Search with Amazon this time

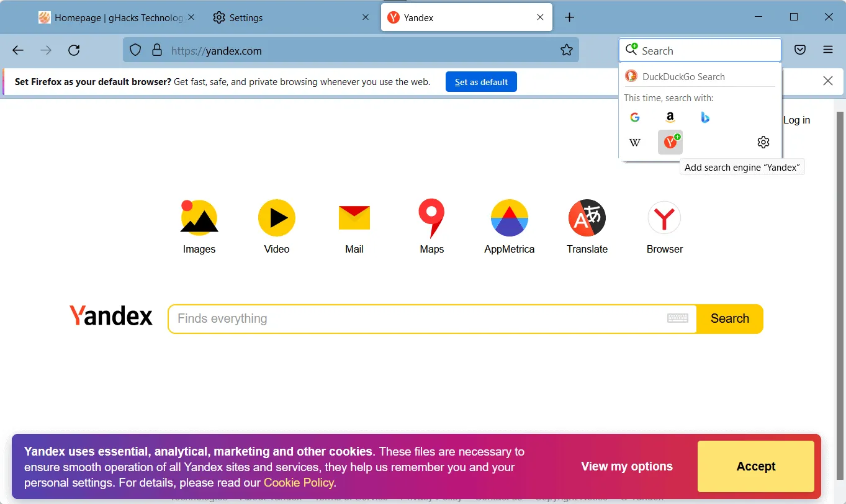pos(670,117)
